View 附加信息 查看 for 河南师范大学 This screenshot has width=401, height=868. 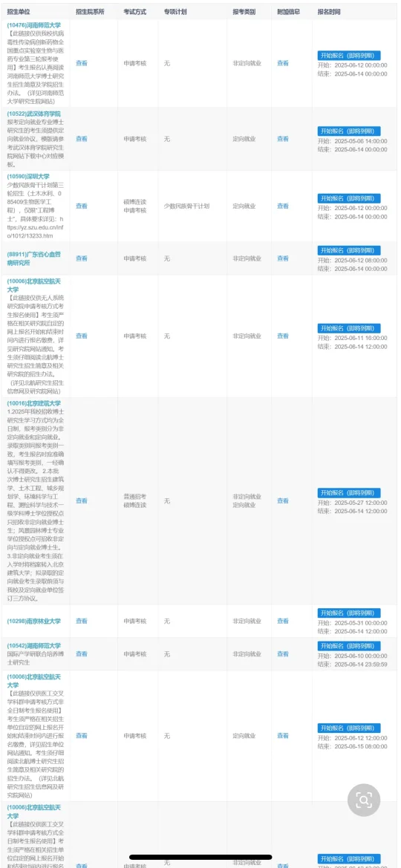click(283, 64)
